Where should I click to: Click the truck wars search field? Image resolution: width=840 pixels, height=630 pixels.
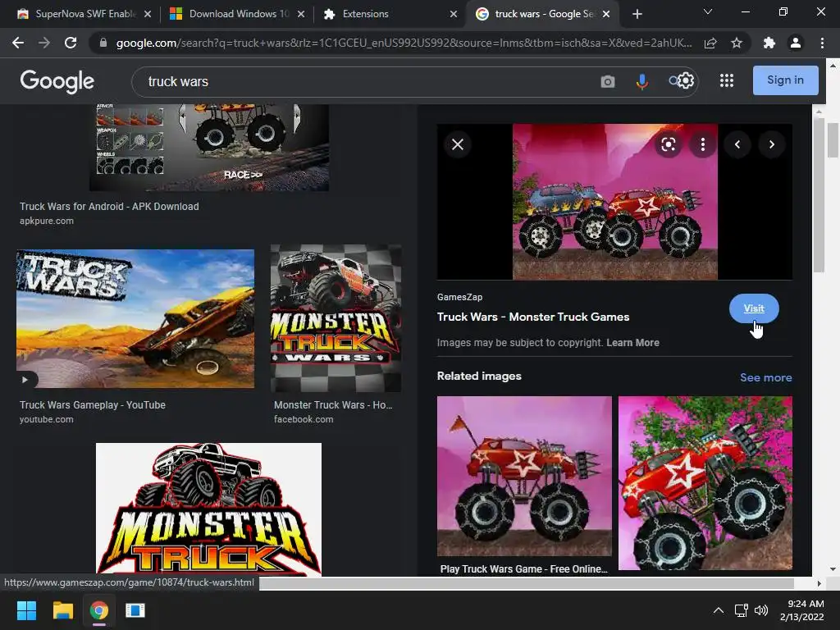click(x=370, y=81)
